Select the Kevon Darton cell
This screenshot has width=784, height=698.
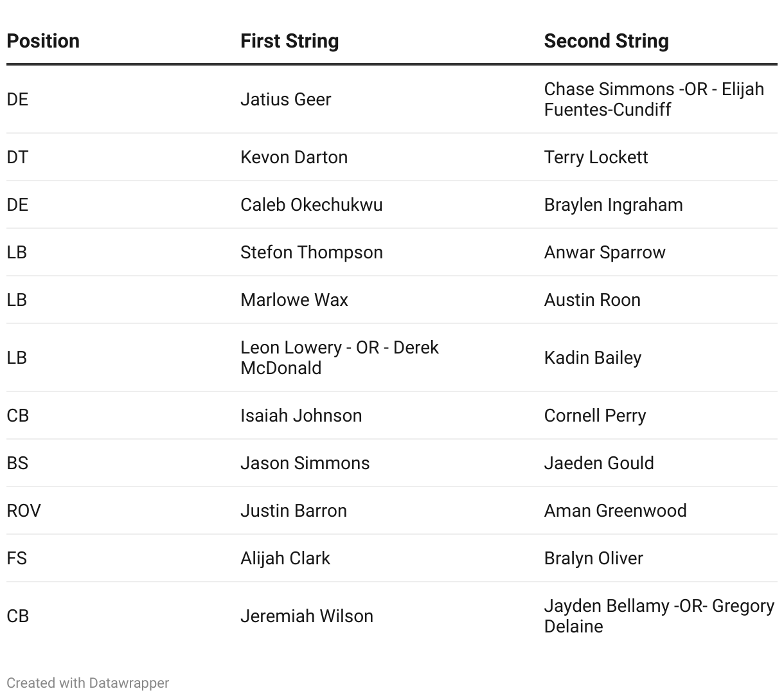[x=294, y=157]
